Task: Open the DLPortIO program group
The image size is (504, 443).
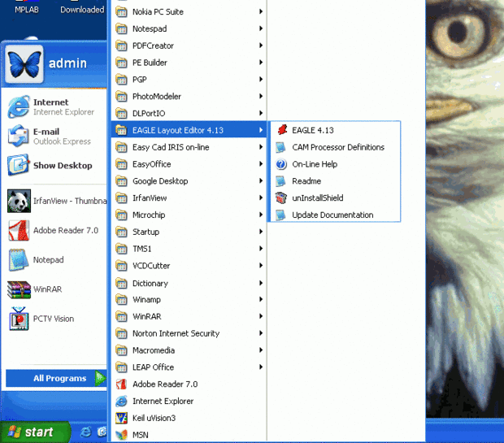Action: 189,113
